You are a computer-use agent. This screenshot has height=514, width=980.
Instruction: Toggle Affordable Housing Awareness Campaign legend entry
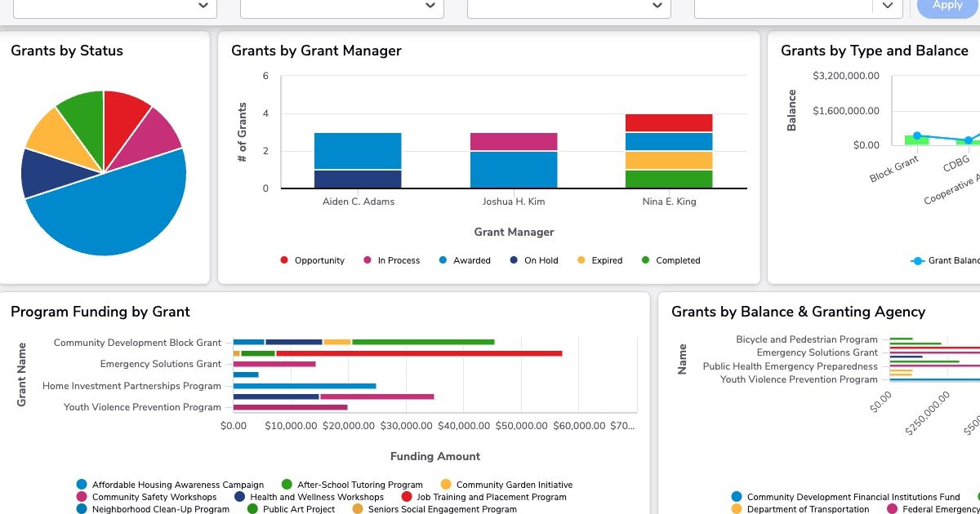point(170,485)
